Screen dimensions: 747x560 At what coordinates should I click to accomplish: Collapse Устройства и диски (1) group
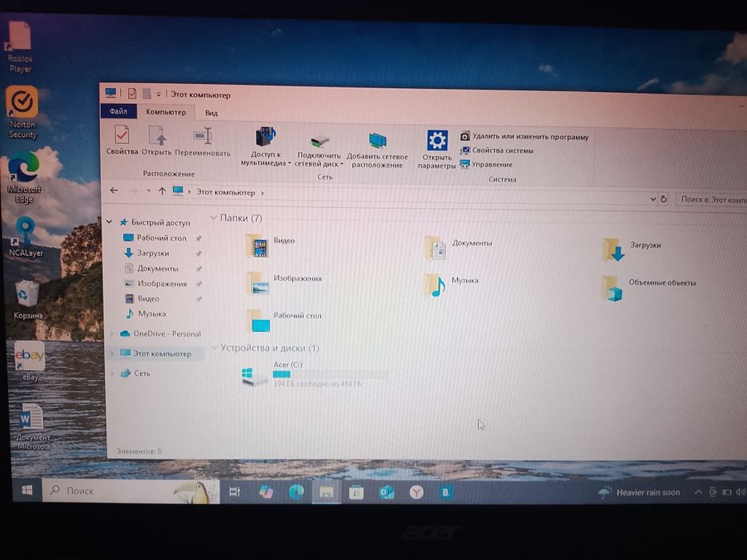pyautogui.click(x=215, y=348)
